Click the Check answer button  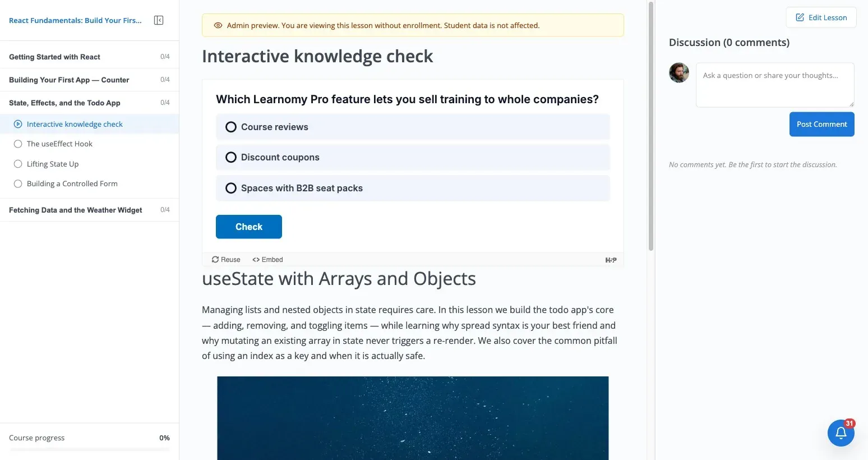pyautogui.click(x=249, y=227)
